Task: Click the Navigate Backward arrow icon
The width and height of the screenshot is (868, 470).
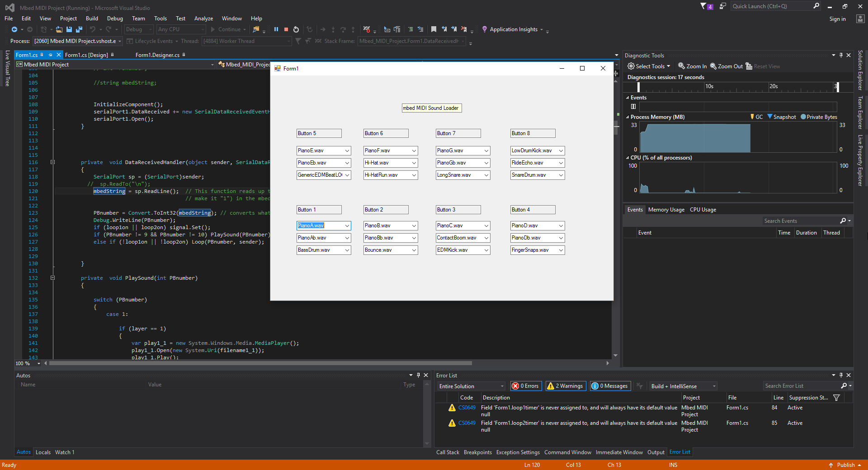Action: (14, 29)
